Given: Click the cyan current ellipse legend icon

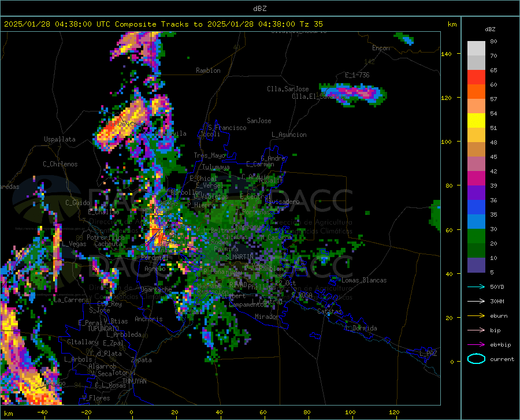Looking at the screenshot, I should pyautogui.click(x=476, y=359).
